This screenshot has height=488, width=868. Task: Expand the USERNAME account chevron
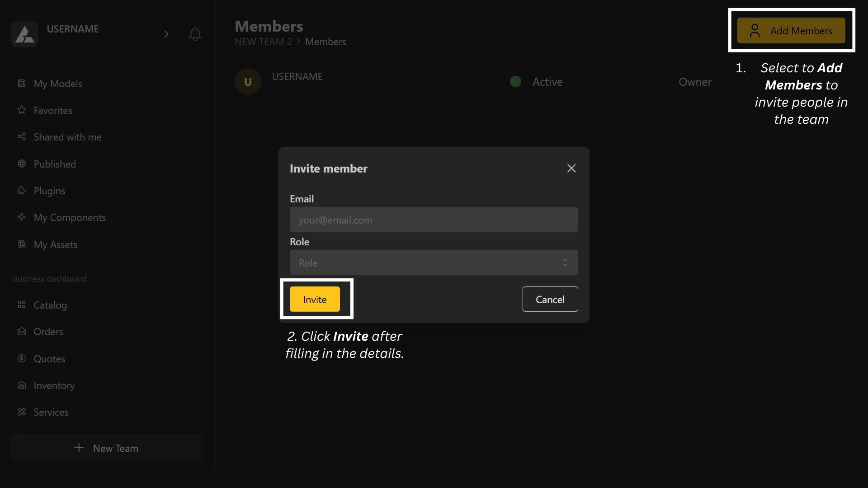click(166, 34)
